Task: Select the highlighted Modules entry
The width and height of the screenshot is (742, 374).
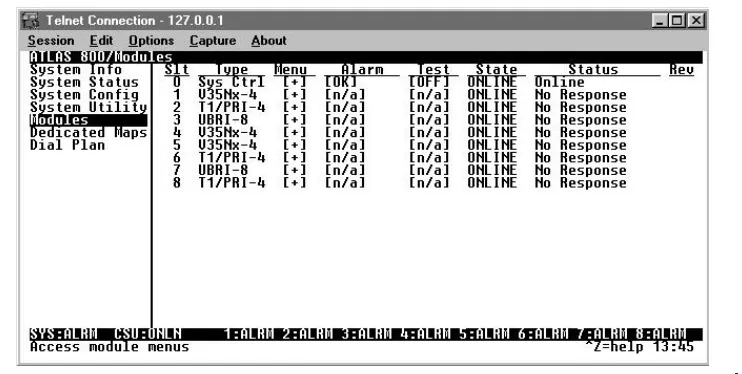Action: point(88,120)
